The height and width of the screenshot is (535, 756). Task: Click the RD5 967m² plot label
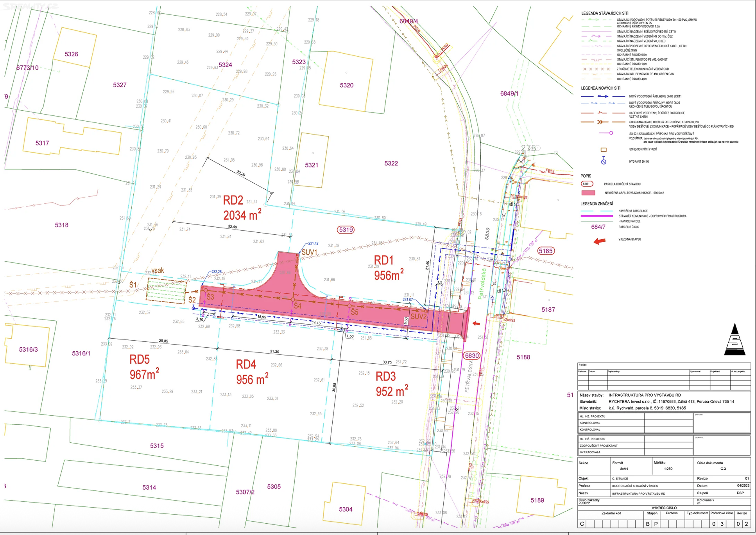pos(144,367)
